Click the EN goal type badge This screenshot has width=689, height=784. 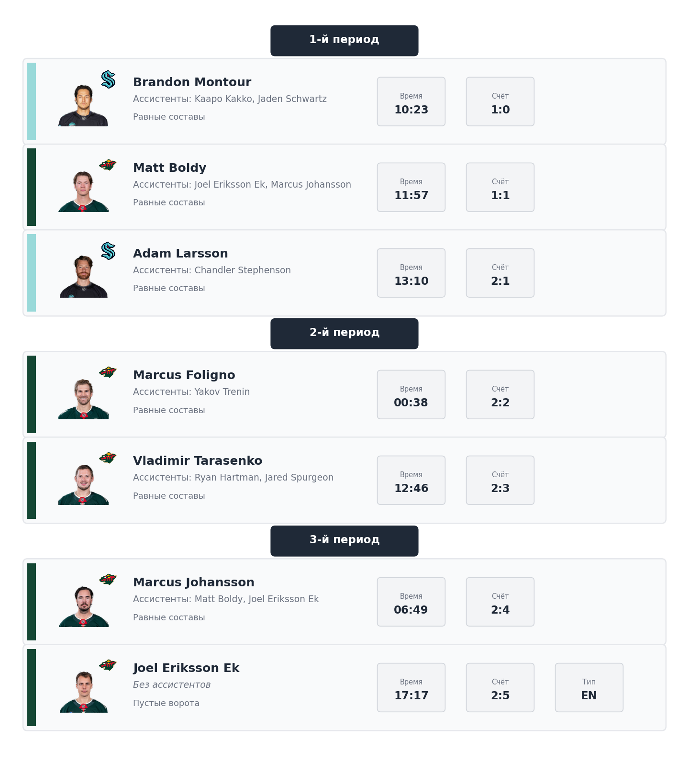click(589, 687)
